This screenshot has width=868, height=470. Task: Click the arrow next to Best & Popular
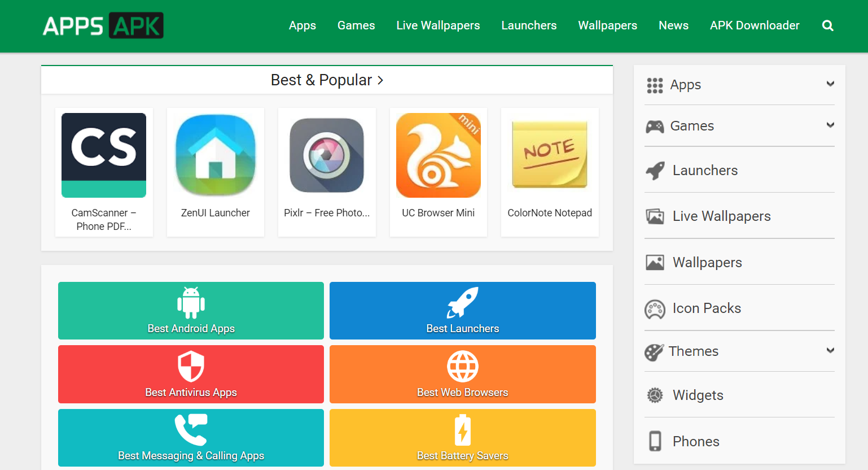pyautogui.click(x=380, y=80)
